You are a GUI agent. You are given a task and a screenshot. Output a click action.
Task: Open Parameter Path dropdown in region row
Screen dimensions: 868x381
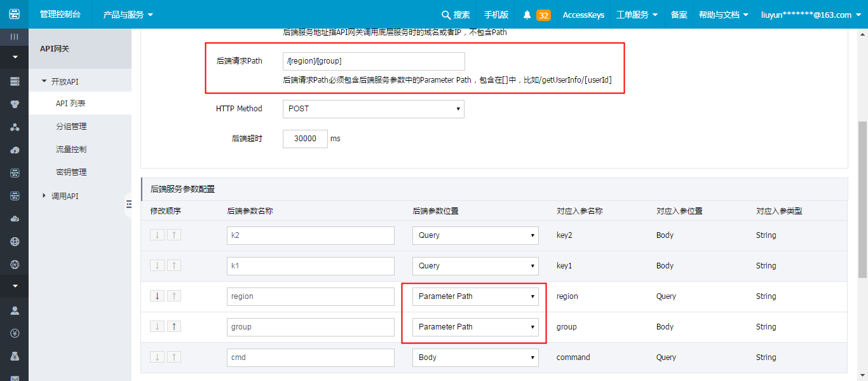click(x=475, y=296)
